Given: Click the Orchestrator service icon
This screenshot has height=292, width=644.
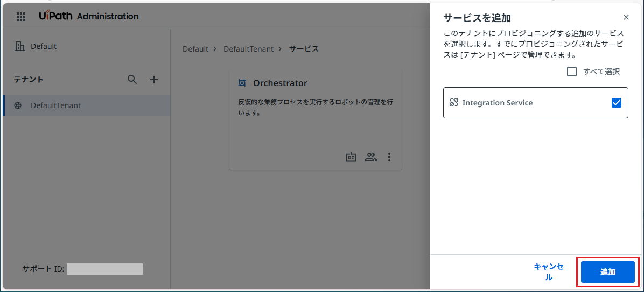Looking at the screenshot, I should point(242,83).
